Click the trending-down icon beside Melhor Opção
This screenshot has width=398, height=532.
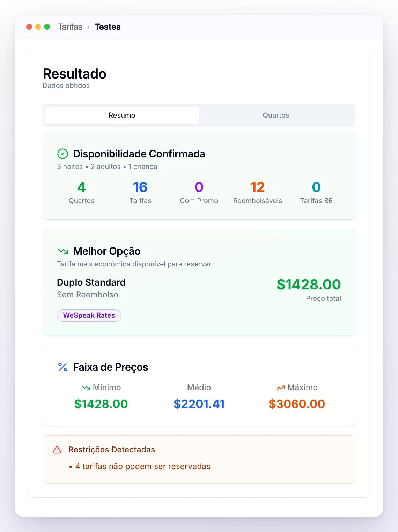pyautogui.click(x=63, y=251)
